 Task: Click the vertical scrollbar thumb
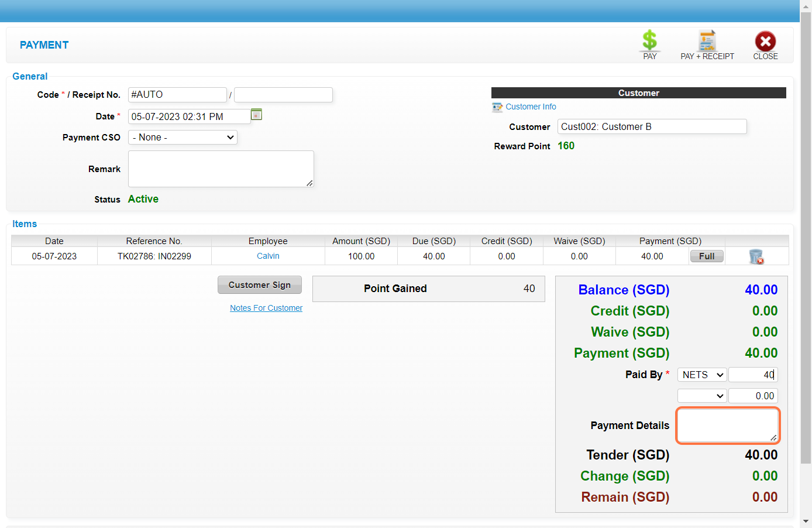[x=806, y=237]
